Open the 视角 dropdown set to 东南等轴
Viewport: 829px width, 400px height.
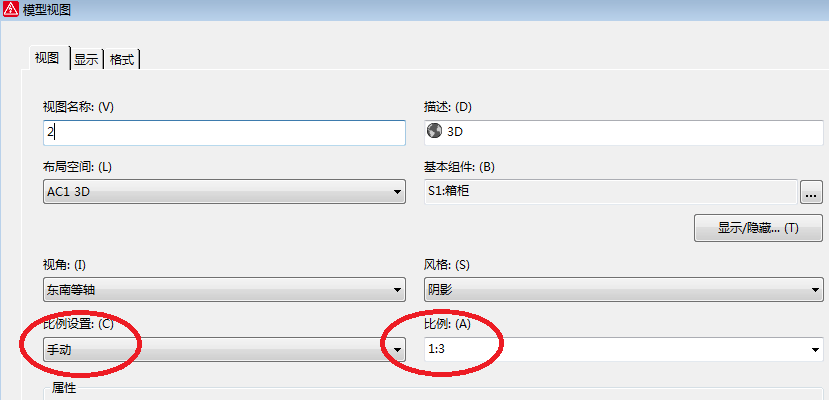click(x=224, y=291)
